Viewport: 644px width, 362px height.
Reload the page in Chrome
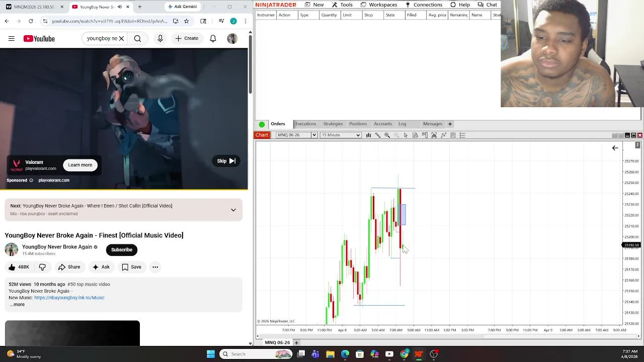(31, 21)
